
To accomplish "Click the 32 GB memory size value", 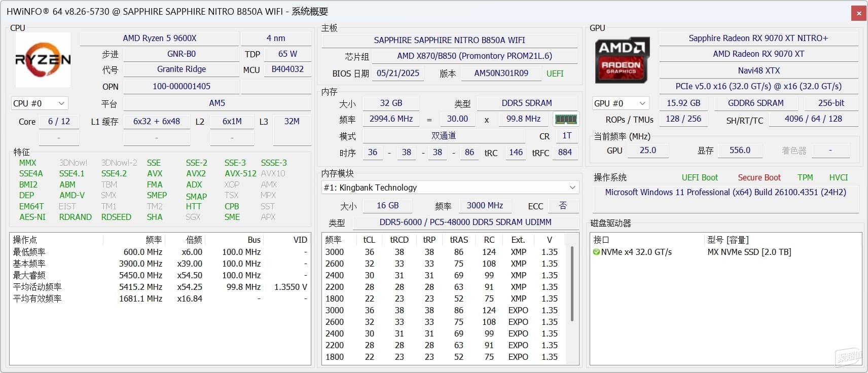I will (391, 103).
